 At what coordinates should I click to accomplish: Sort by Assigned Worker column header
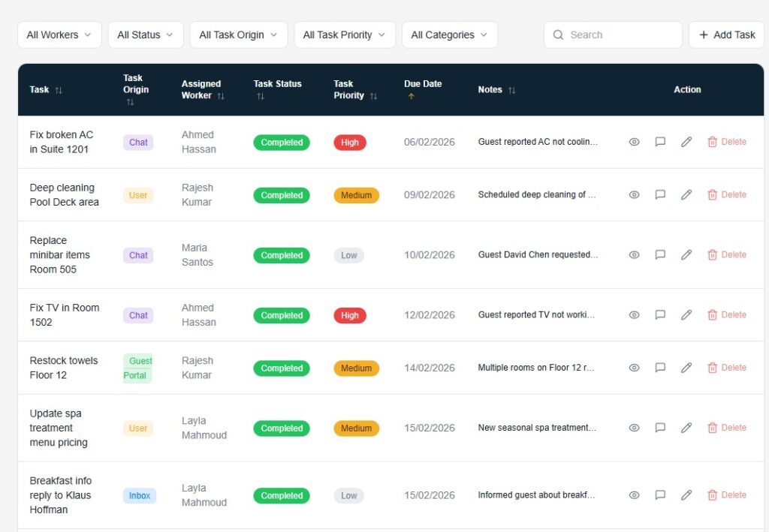click(201, 89)
